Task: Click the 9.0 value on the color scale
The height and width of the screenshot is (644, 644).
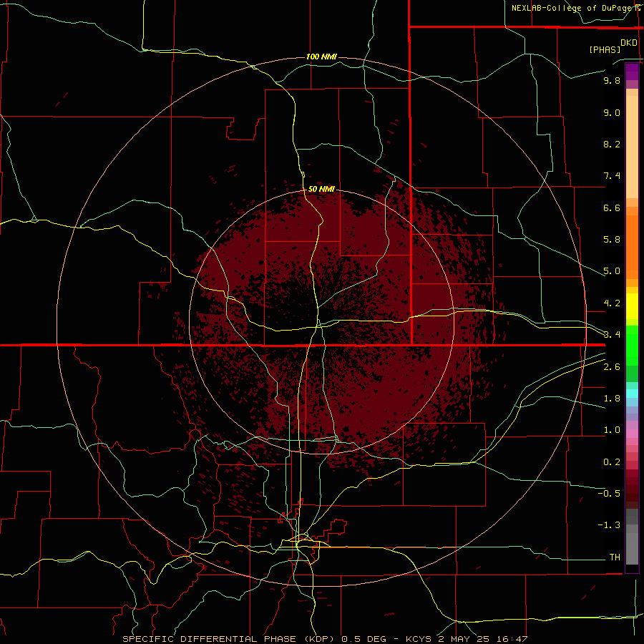Action: (x=612, y=112)
